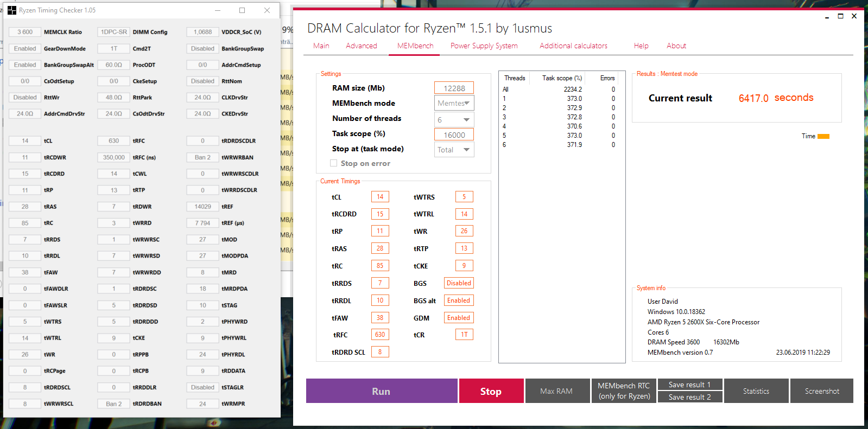
Task: Maximize the Ryzen Timing Checker window
Action: 242,10
